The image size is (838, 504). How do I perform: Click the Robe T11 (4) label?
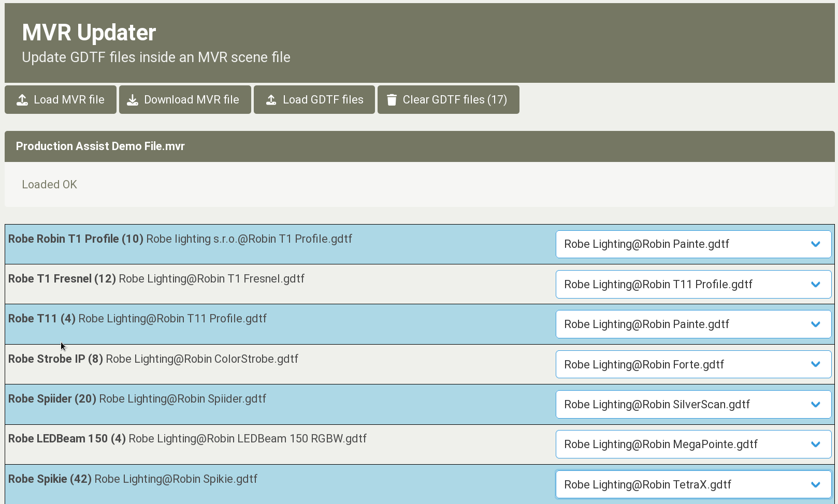[42, 319]
